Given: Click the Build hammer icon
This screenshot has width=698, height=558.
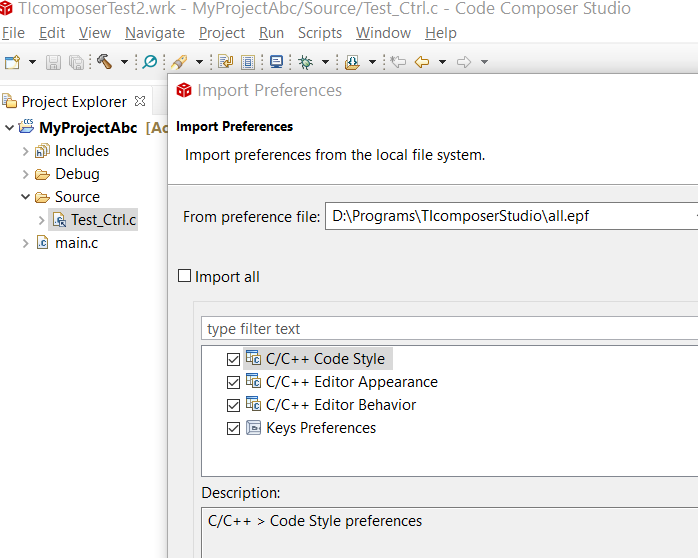Looking at the screenshot, I should point(104,62).
